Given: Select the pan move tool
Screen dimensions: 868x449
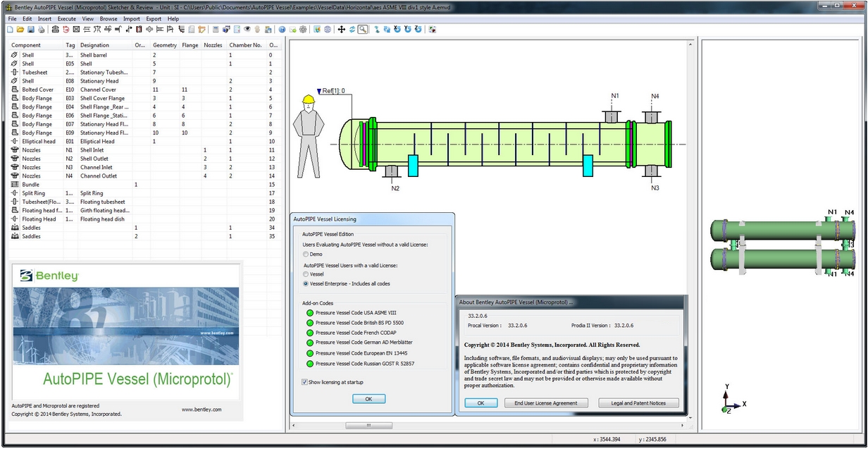Looking at the screenshot, I should coord(342,30).
